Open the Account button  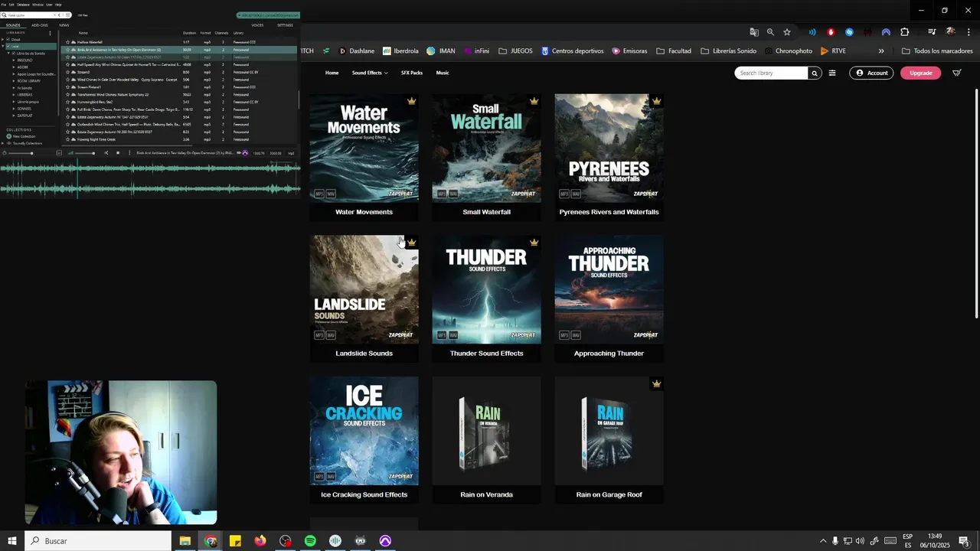pyautogui.click(x=871, y=73)
